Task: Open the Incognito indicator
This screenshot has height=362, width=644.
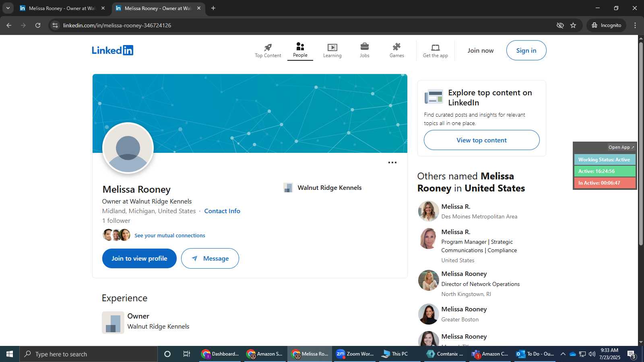Action: (606, 25)
